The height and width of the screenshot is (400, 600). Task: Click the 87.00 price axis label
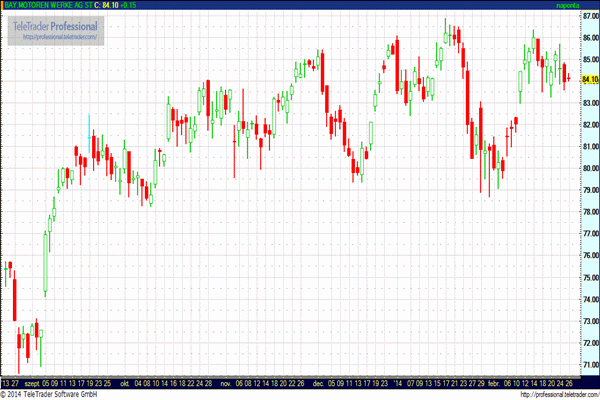pos(591,16)
